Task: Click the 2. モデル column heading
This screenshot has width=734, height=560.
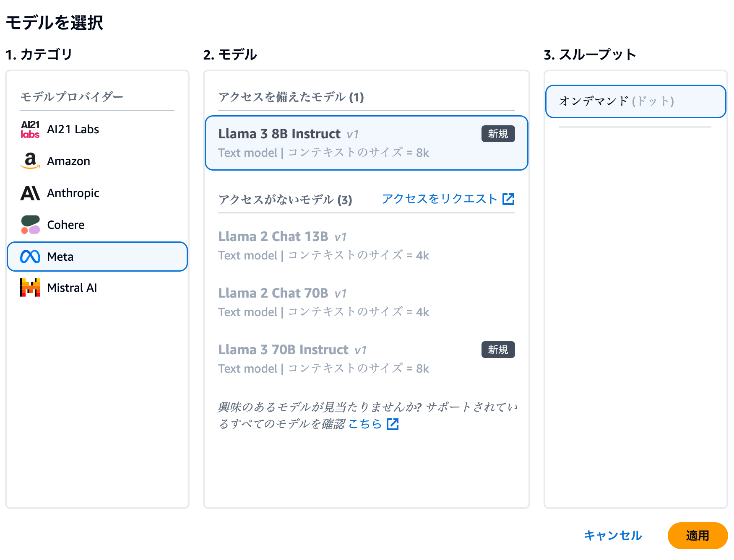Action: 230,54
